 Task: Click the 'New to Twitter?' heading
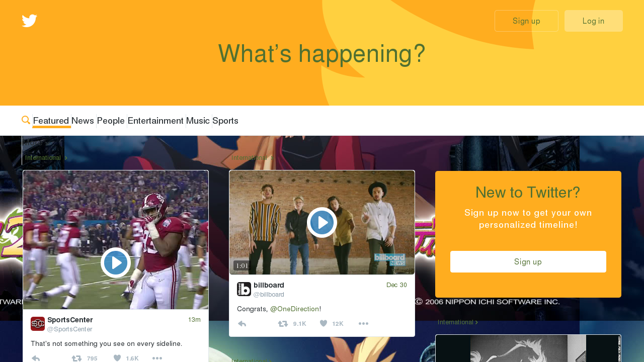click(x=528, y=192)
